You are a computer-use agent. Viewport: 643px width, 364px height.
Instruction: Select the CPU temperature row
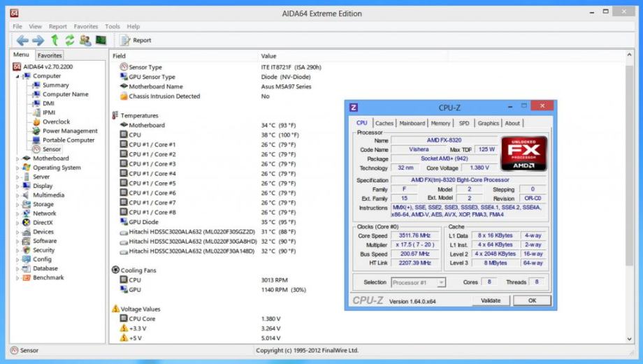coord(134,135)
